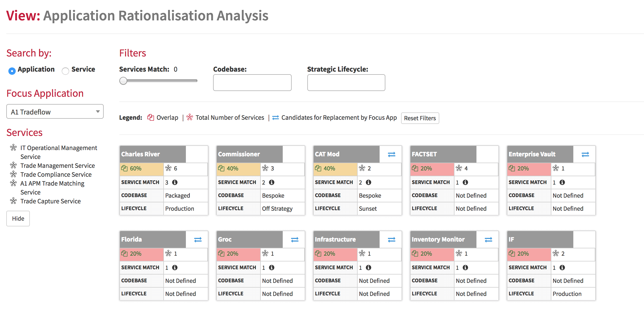Click the Services Match slider handle
644x309 pixels.
pyautogui.click(x=123, y=81)
